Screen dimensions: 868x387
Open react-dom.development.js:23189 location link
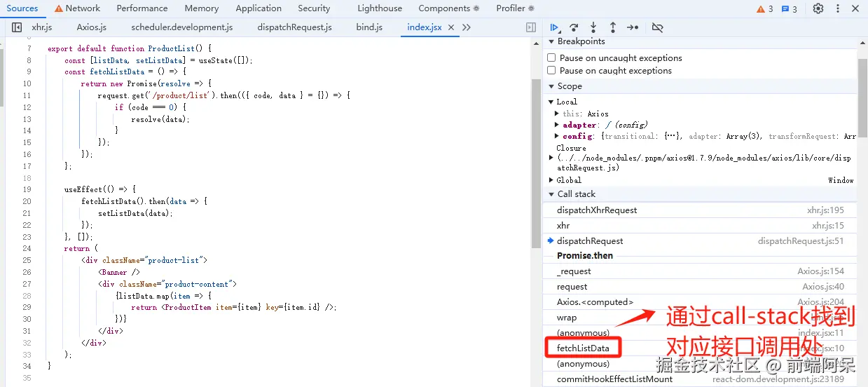pyautogui.click(x=778, y=379)
